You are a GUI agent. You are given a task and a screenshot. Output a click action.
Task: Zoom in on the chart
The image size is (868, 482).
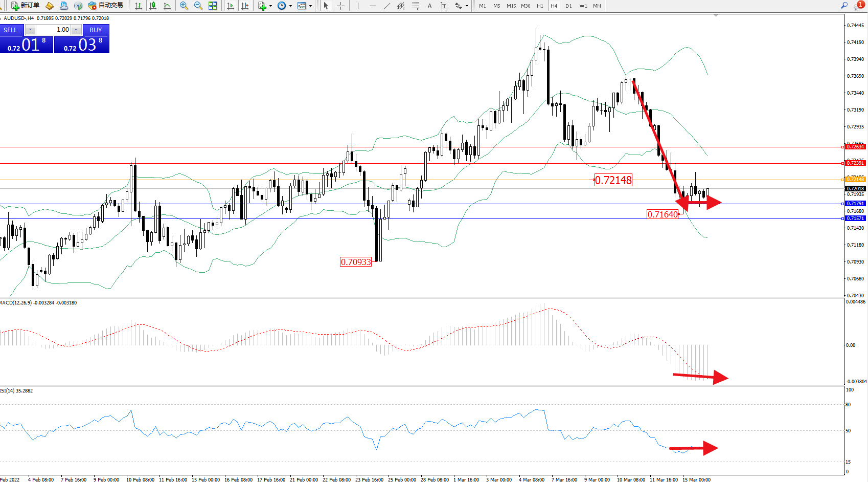pos(184,6)
